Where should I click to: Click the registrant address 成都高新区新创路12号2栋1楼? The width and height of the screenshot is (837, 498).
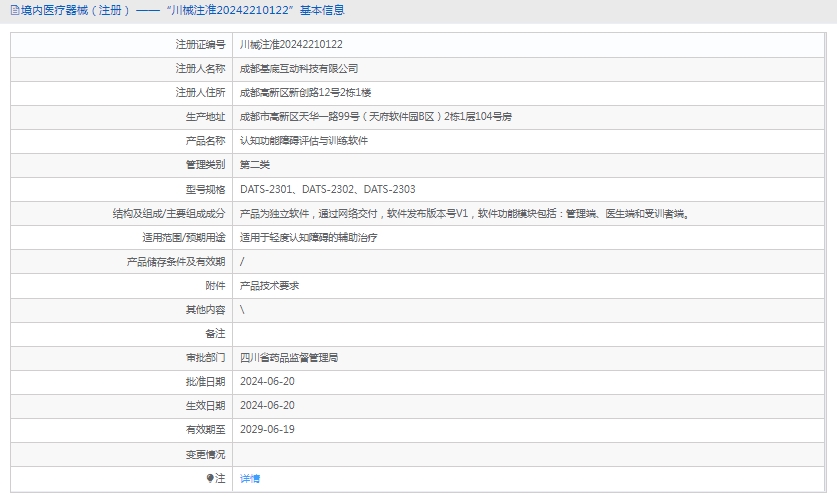[305, 93]
